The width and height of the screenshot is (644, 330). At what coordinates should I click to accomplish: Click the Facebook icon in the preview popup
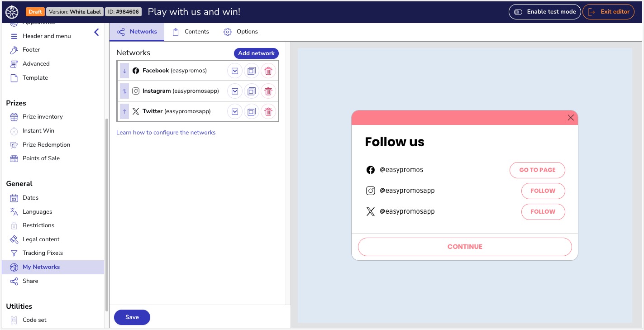[371, 170]
